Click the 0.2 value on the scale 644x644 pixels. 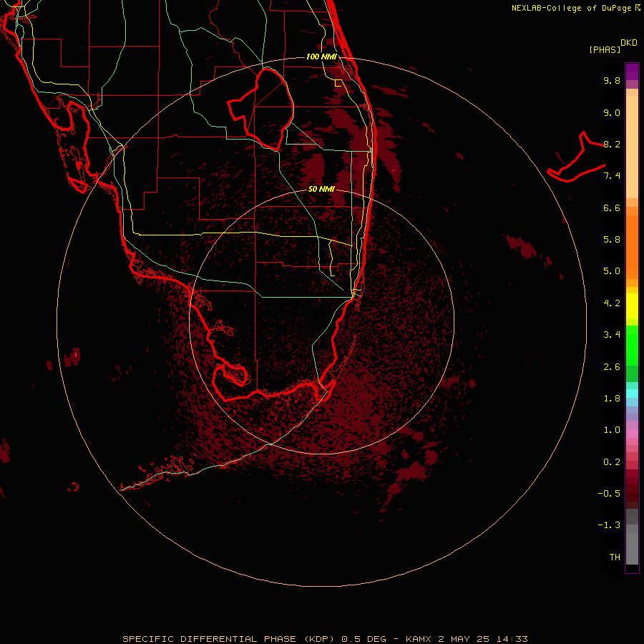tap(612, 462)
